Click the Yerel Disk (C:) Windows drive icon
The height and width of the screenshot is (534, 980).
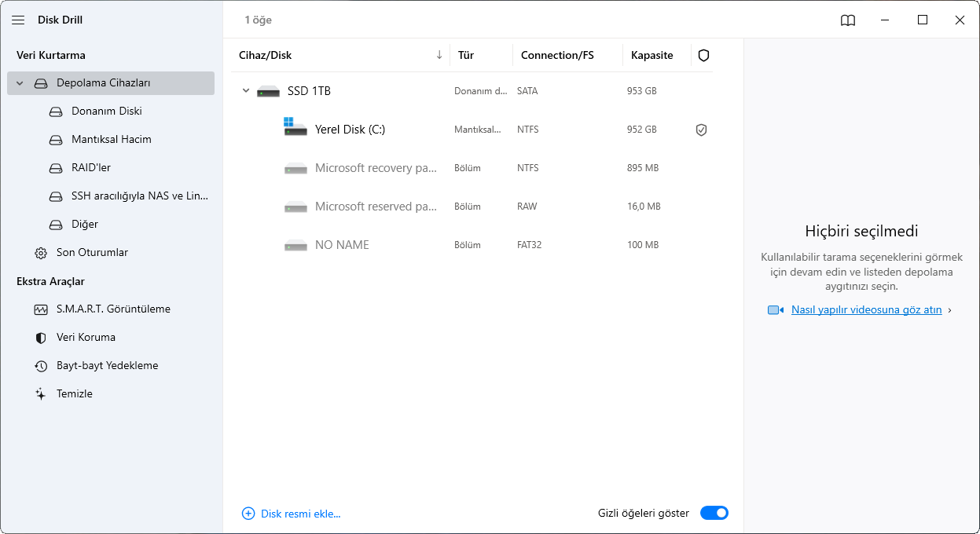[295, 127]
